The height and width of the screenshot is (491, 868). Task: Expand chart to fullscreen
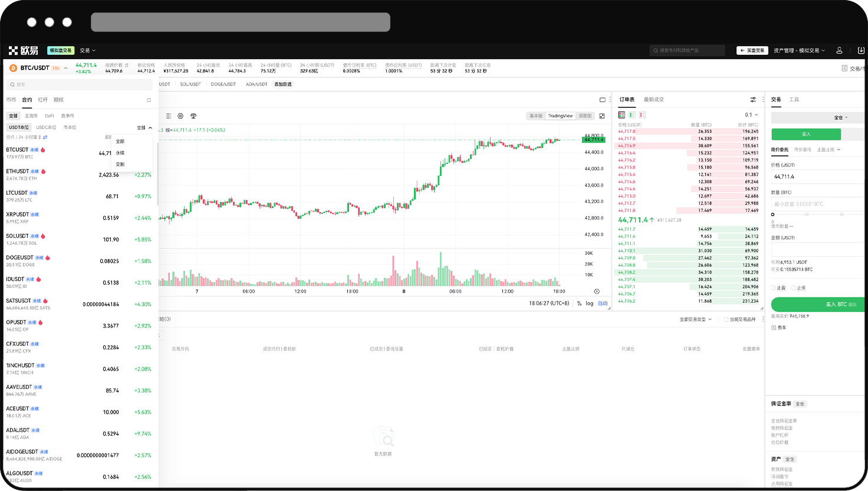pyautogui.click(x=602, y=116)
